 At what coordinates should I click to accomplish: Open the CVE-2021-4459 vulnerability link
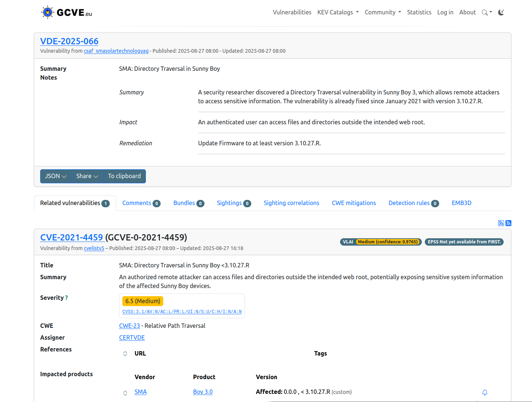point(71,238)
